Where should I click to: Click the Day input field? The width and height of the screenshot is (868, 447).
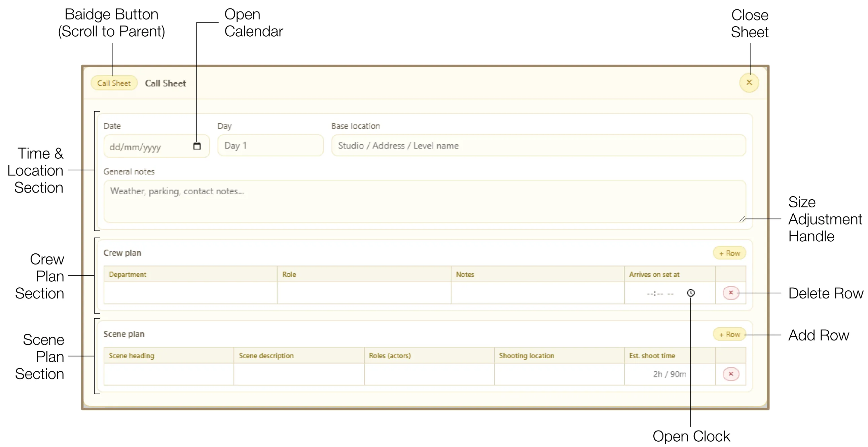tap(270, 146)
